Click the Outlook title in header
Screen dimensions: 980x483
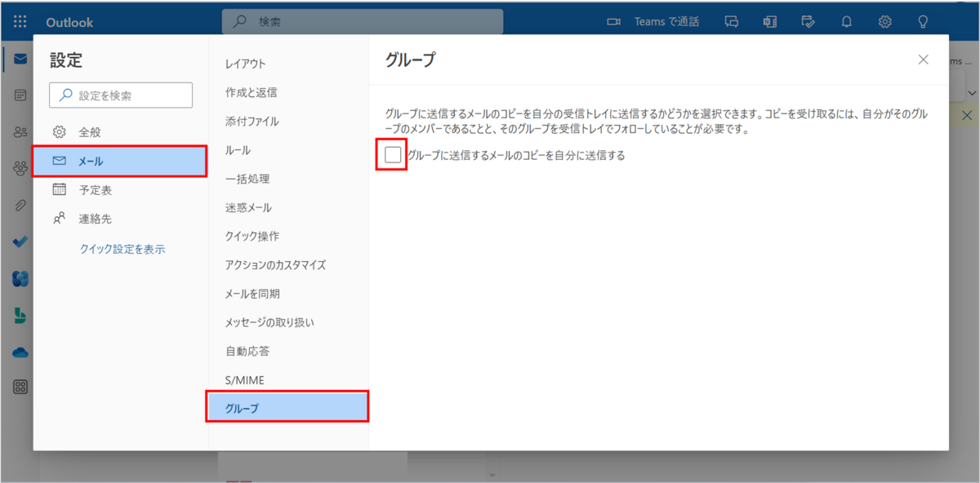[x=68, y=22]
